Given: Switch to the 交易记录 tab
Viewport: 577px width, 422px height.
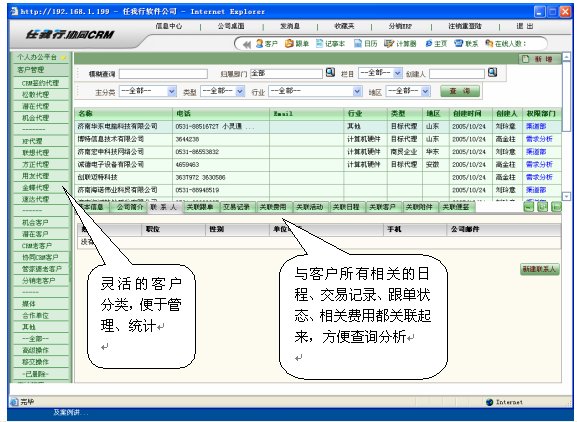Looking at the screenshot, I should point(236,207).
